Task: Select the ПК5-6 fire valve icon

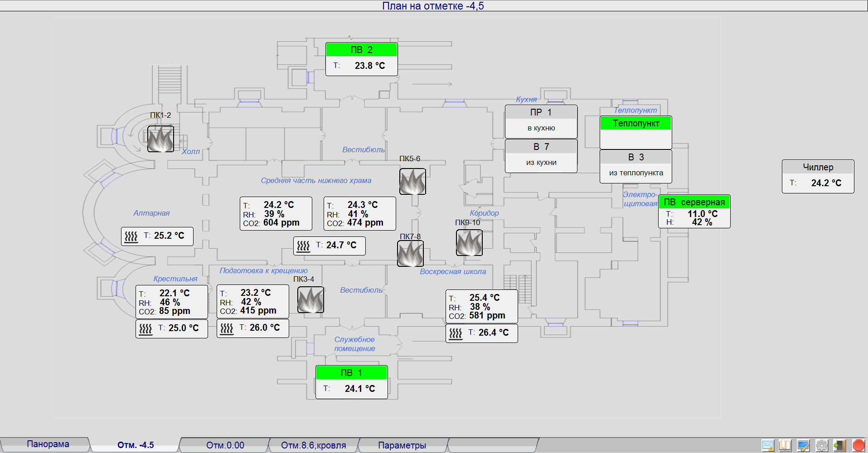Action: click(x=412, y=182)
